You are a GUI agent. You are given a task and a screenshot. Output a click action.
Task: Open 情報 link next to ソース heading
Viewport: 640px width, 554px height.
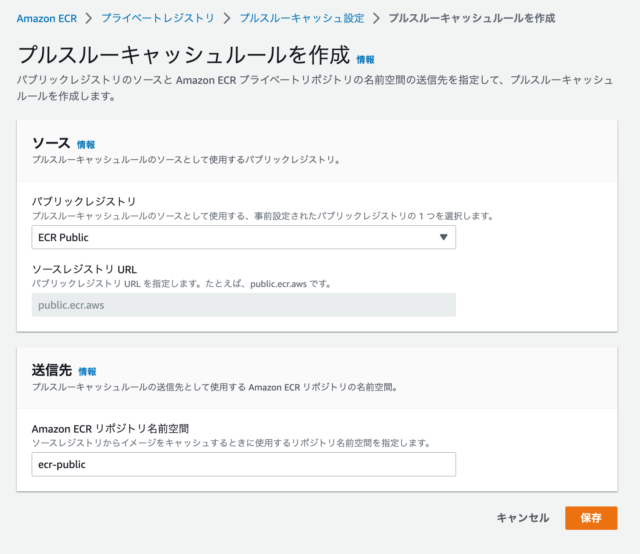click(86, 145)
